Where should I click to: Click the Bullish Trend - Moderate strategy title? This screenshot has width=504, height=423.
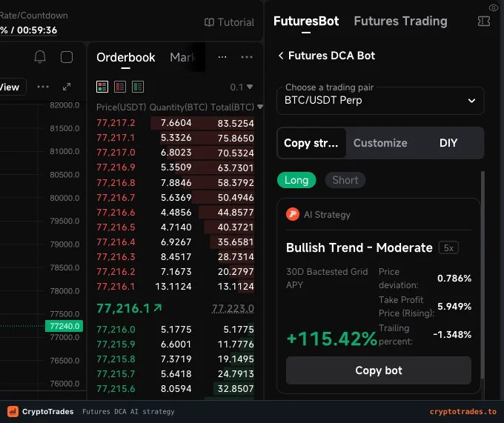point(359,247)
